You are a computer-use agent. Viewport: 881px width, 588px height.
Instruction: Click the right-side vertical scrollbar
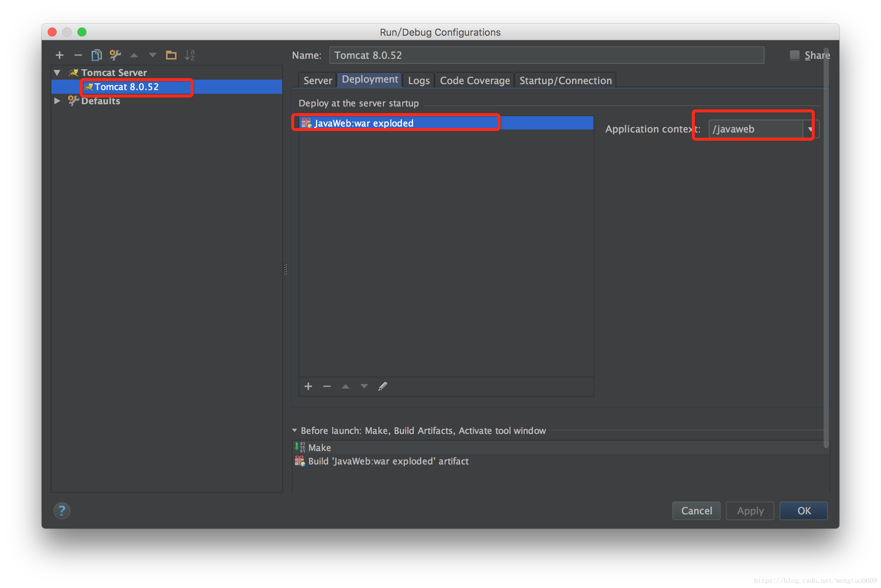(x=826, y=247)
